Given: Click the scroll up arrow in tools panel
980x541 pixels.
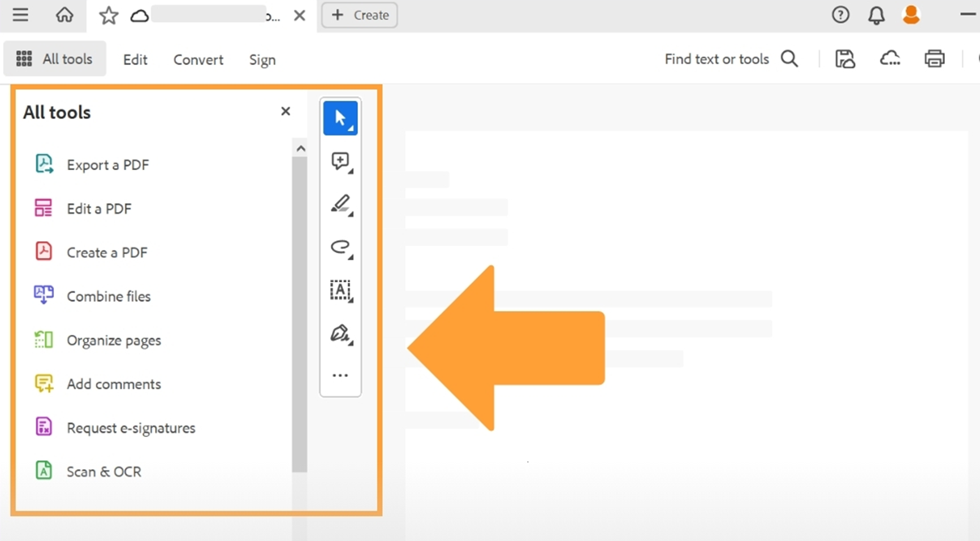Looking at the screenshot, I should [x=301, y=149].
